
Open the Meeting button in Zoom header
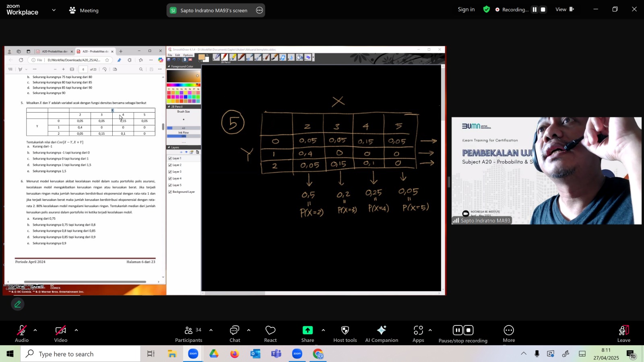click(x=84, y=10)
